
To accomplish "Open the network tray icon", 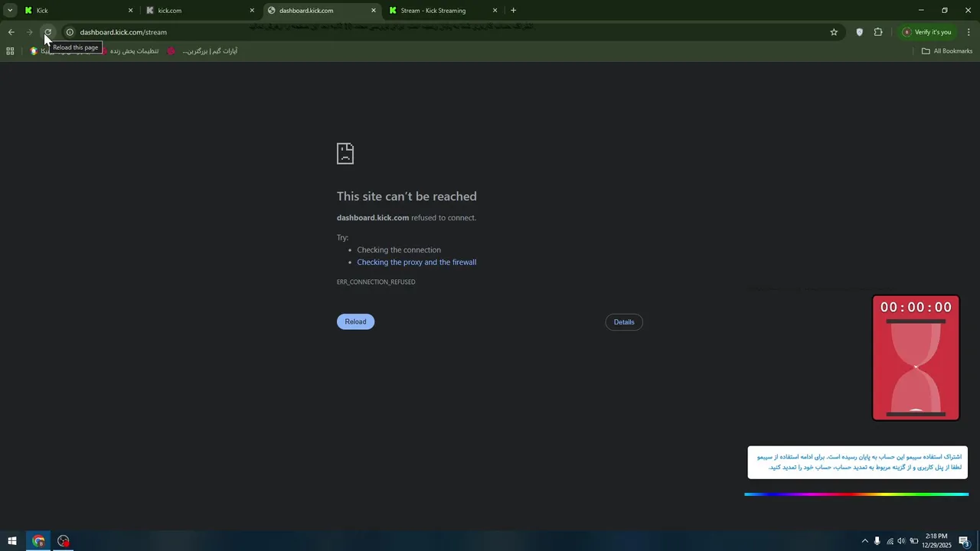I will 890,541.
